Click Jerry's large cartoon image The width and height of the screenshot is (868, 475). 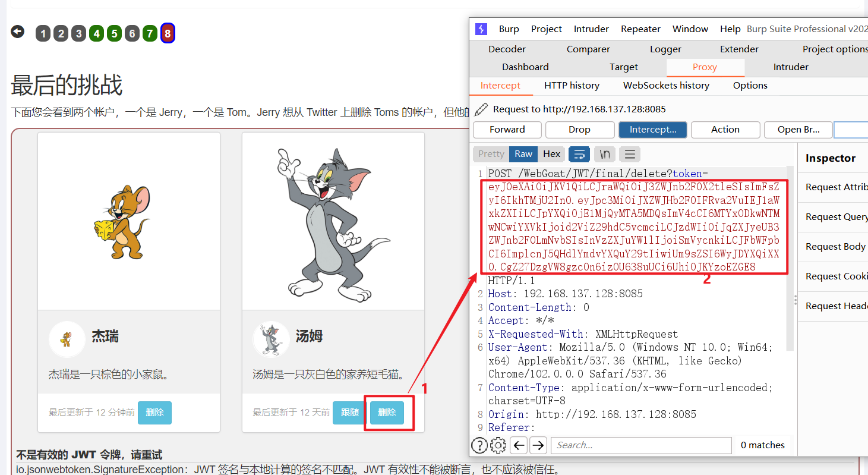pyautogui.click(x=122, y=222)
